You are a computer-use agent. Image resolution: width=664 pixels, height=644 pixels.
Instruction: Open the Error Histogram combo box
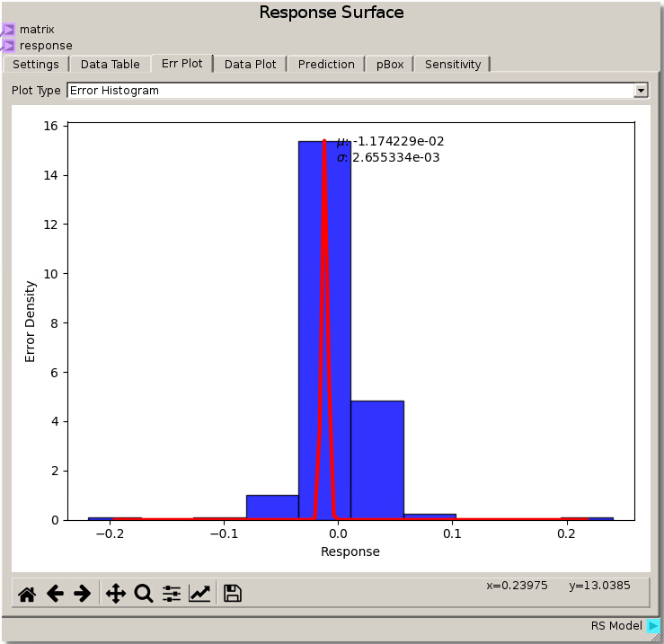[350, 91]
